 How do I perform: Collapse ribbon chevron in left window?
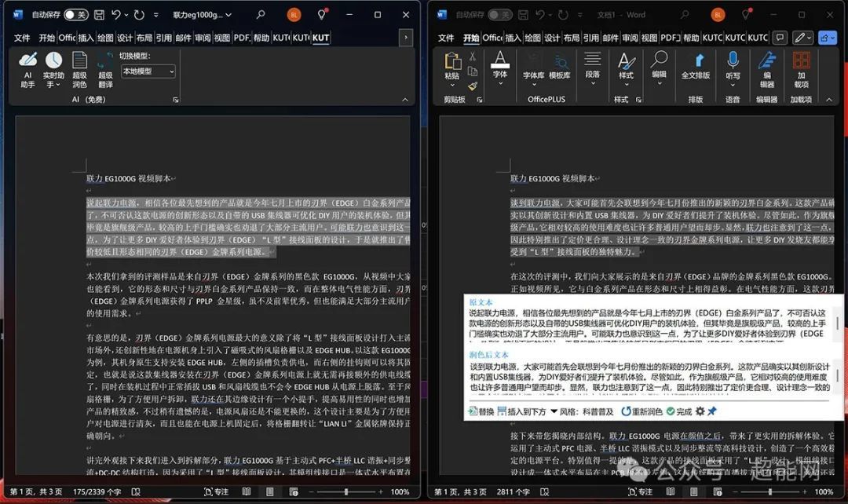pyautogui.click(x=405, y=100)
